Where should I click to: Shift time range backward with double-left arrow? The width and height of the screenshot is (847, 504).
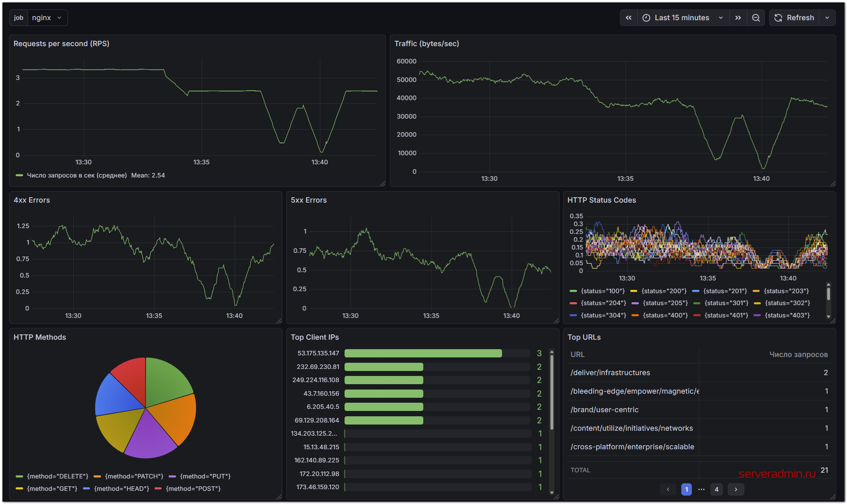coord(629,18)
